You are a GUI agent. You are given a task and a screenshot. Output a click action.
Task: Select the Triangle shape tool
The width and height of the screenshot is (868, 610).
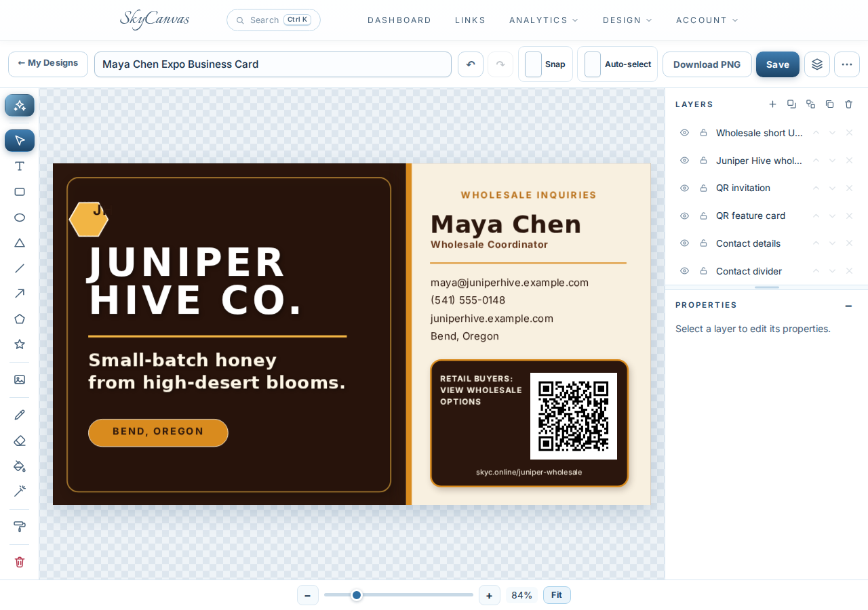tap(20, 243)
